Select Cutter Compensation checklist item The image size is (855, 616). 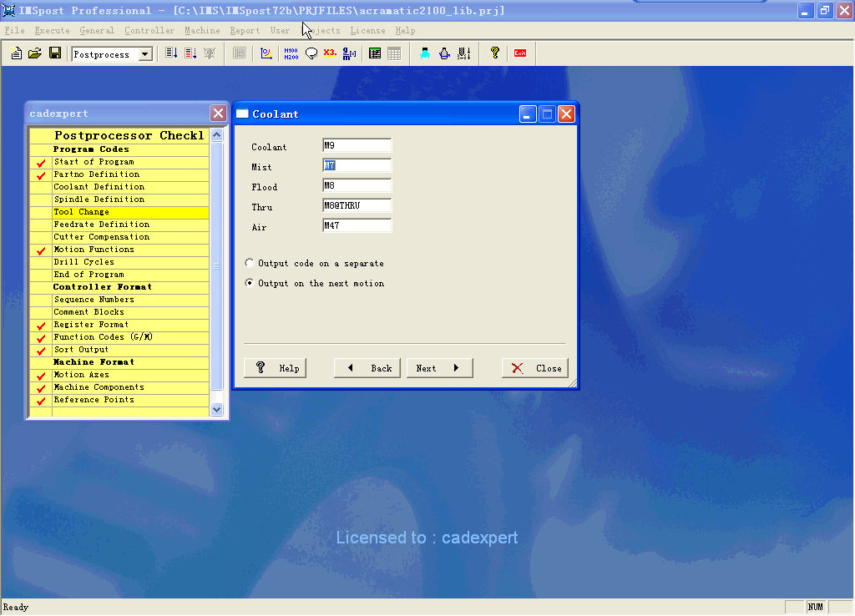click(x=131, y=237)
